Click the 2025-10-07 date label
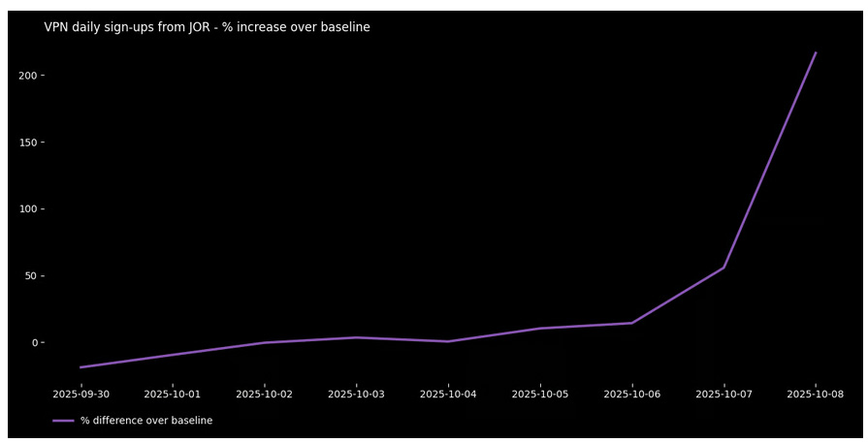Viewport: 868px width, 443px height. pyautogui.click(x=723, y=395)
